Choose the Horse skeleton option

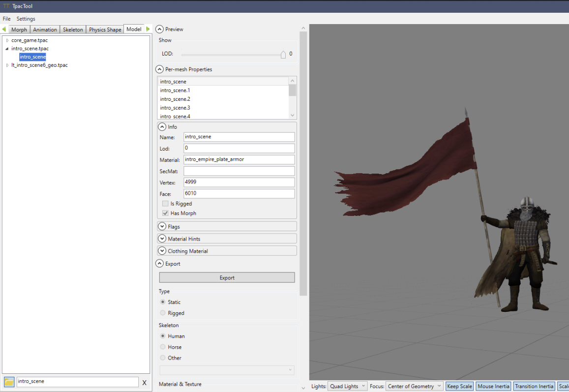point(163,347)
